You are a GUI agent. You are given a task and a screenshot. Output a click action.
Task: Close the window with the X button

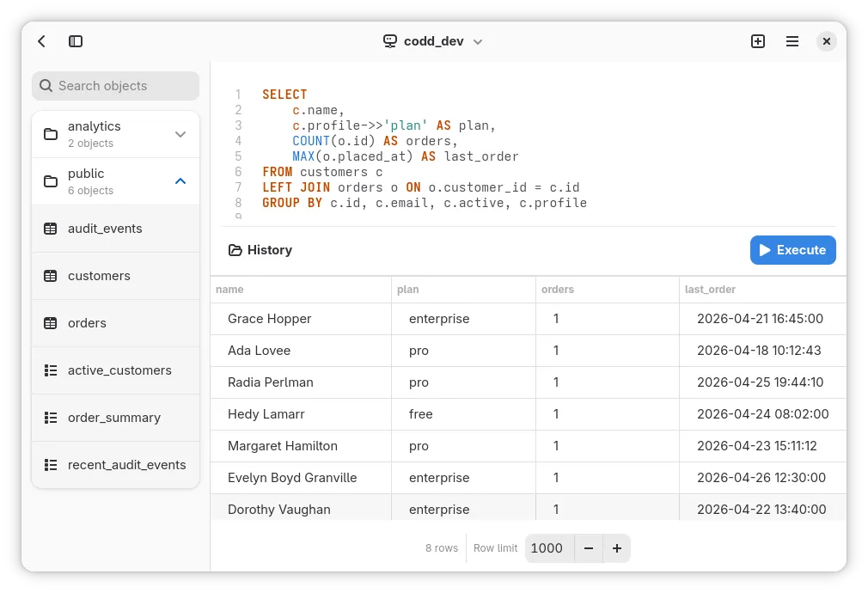tap(827, 41)
